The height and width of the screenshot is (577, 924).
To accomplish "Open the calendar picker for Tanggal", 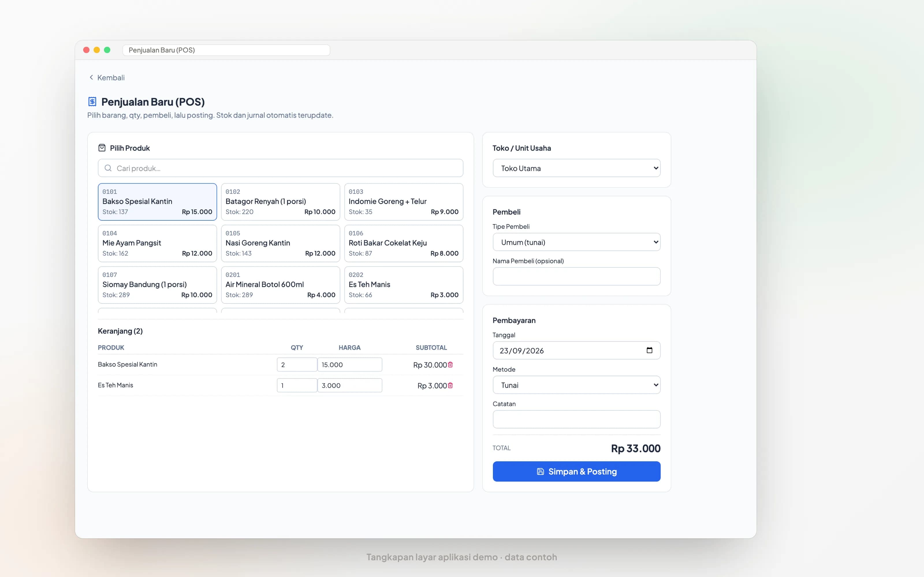I will 649,350.
